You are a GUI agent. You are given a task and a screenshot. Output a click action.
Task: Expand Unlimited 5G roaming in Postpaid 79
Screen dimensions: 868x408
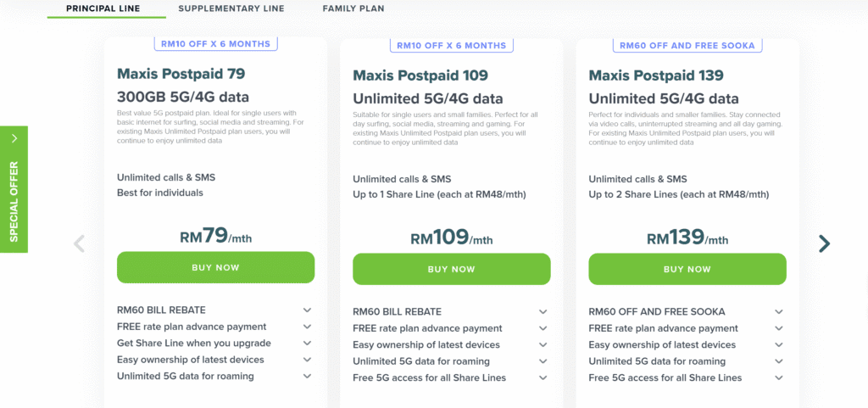[307, 376]
